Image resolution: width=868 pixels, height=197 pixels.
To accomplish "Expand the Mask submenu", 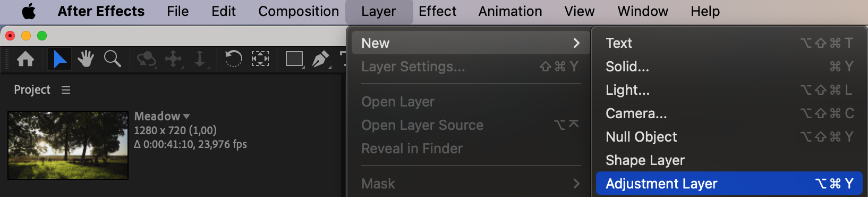I will 469,184.
